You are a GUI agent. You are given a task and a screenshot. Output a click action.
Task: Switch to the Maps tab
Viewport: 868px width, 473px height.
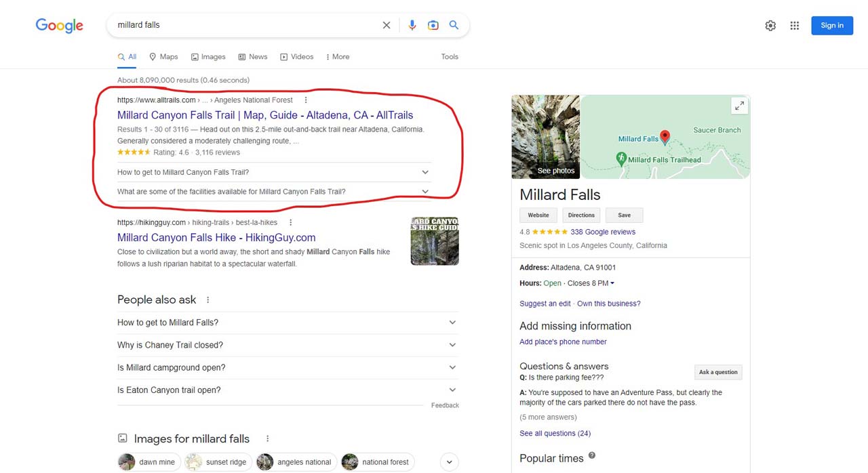[x=163, y=57]
